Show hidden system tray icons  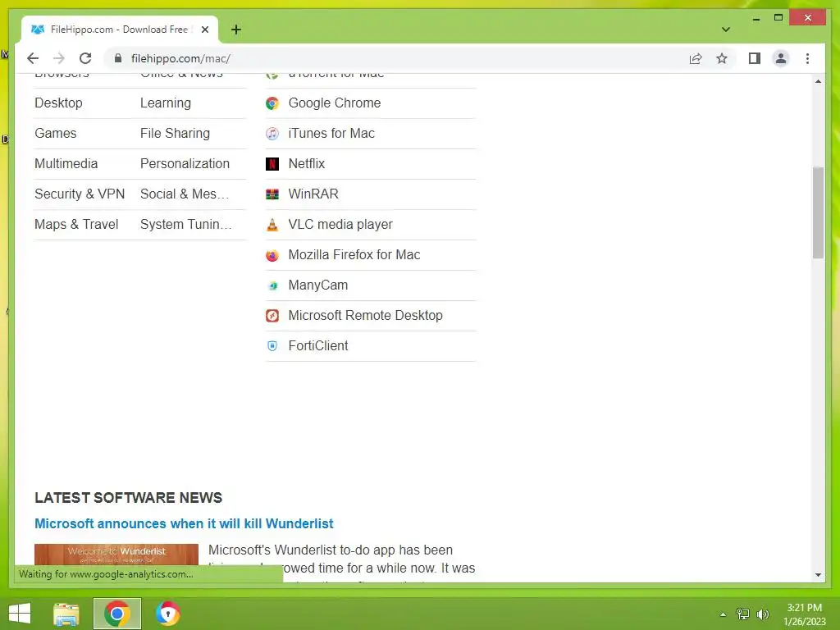click(x=724, y=614)
